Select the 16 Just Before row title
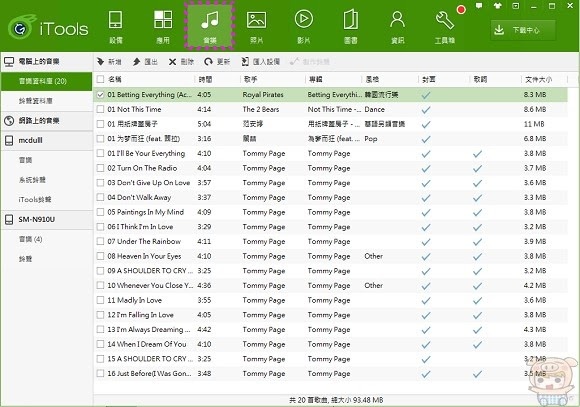This screenshot has height=407, width=580. (x=149, y=373)
